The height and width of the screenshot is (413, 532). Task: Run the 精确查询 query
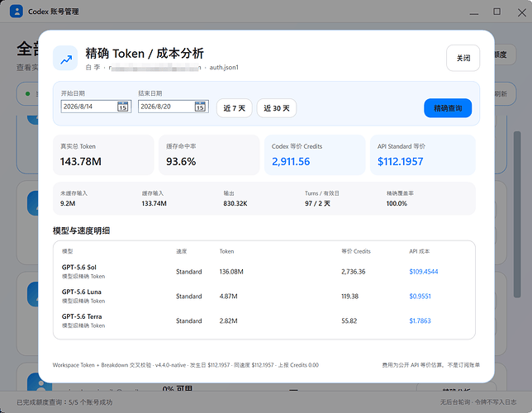pyautogui.click(x=448, y=108)
